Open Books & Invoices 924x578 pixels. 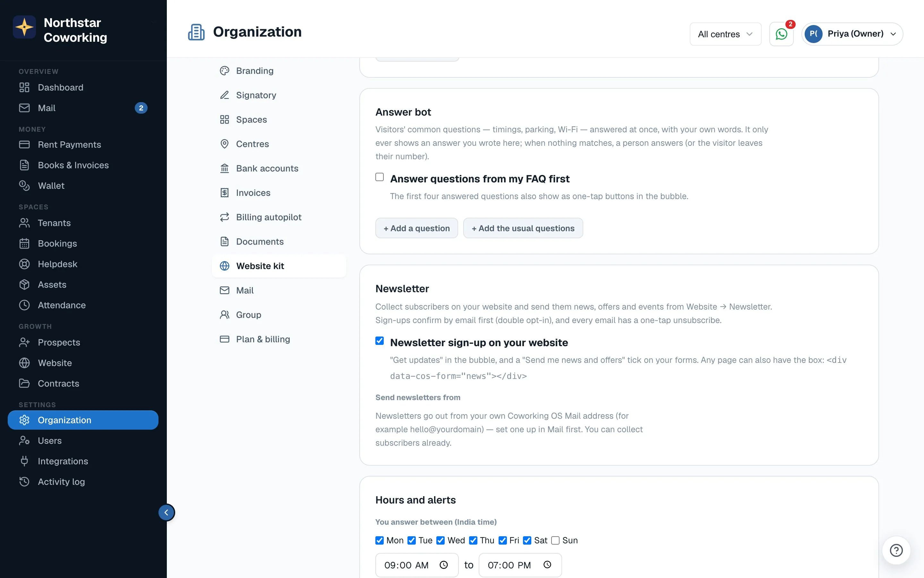(83, 165)
